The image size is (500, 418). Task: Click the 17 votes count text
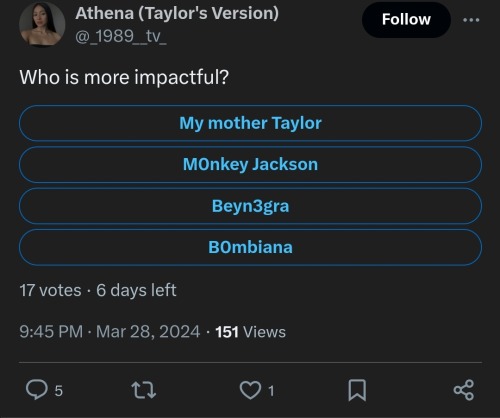50,290
